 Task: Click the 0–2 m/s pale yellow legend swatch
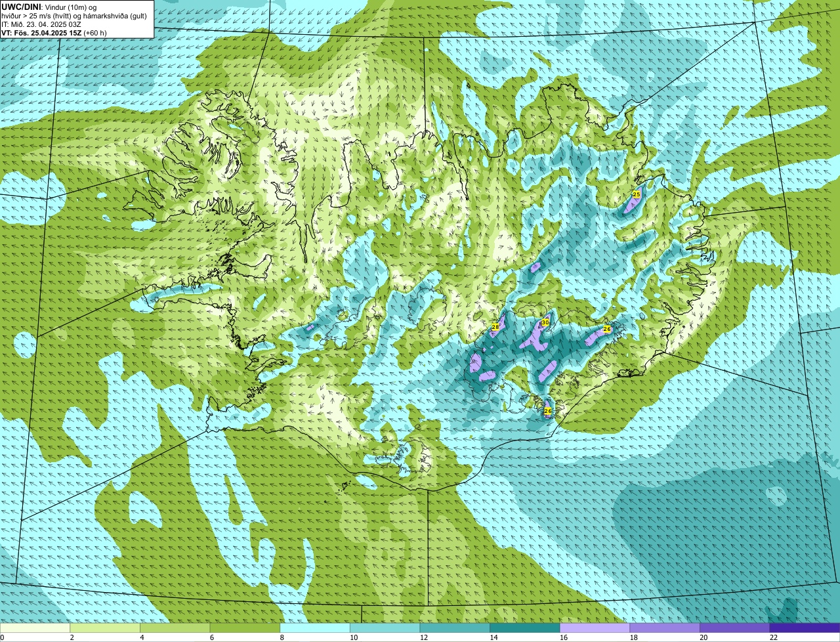[35, 628]
